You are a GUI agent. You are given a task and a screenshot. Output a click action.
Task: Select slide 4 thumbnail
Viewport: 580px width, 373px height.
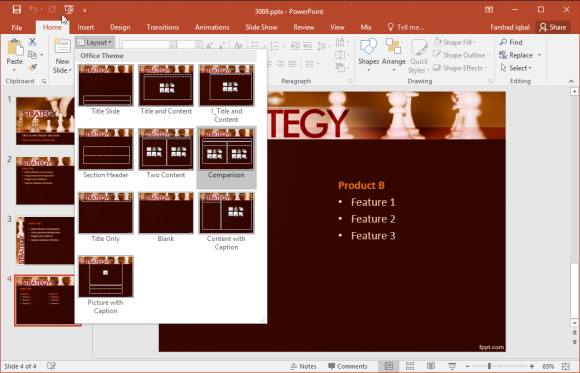[x=45, y=300]
